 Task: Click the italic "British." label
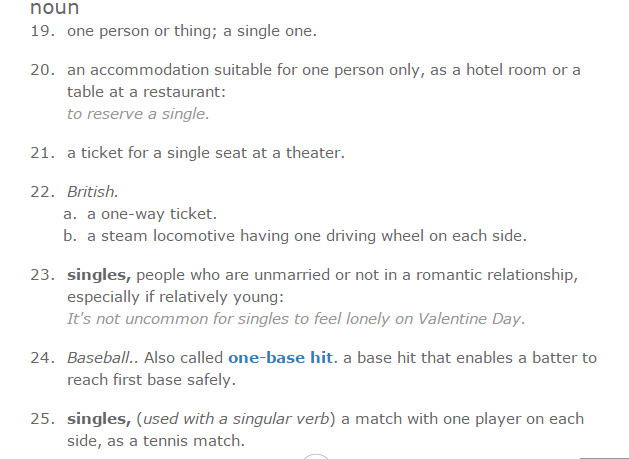tap(92, 191)
